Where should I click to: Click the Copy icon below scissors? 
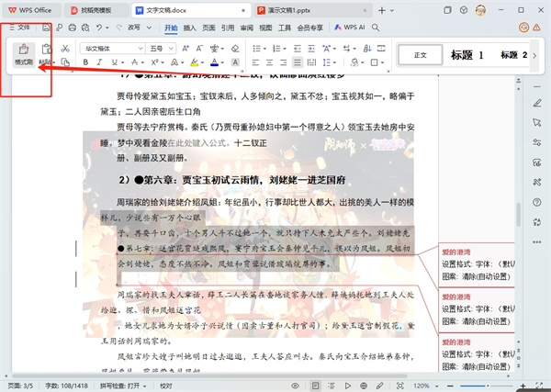(65, 62)
